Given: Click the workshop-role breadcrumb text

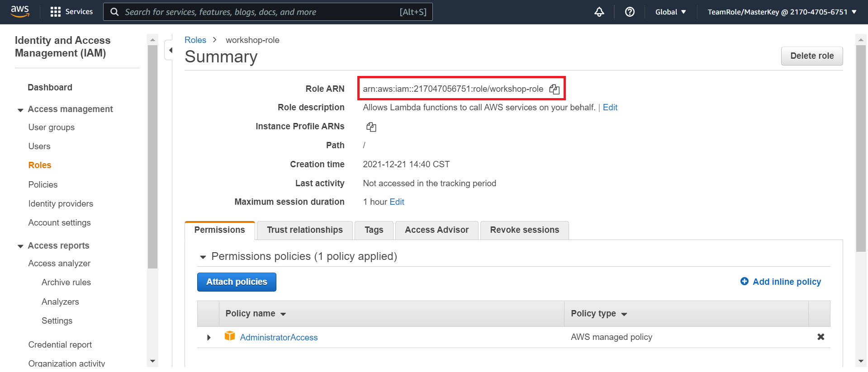Looking at the screenshot, I should (252, 40).
